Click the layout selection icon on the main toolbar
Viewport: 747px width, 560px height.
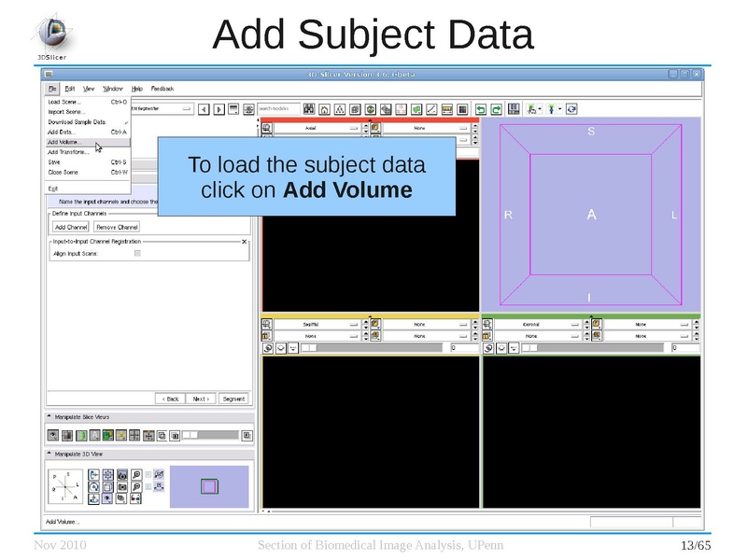pos(514,108)
